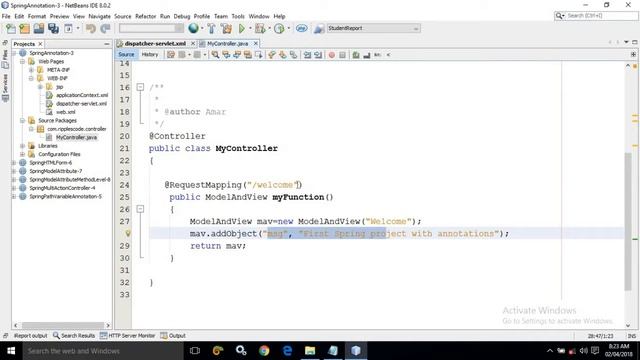Close the MyController.java tab

256,44
